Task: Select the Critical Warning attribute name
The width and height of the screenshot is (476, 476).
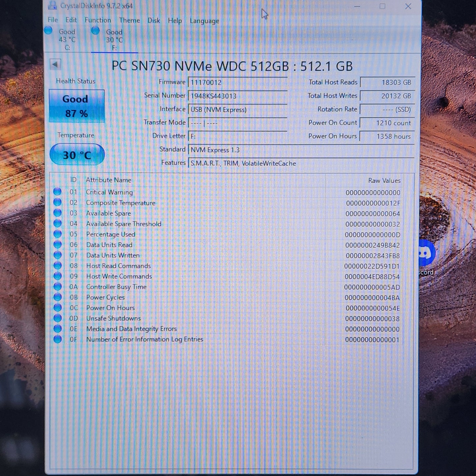Action: (x=109, y=192)
